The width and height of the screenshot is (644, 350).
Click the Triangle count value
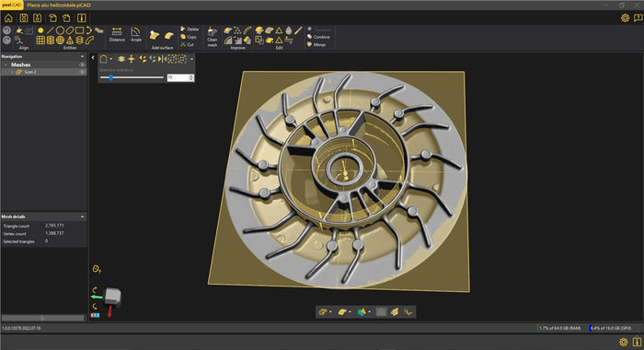coord(54,226)
